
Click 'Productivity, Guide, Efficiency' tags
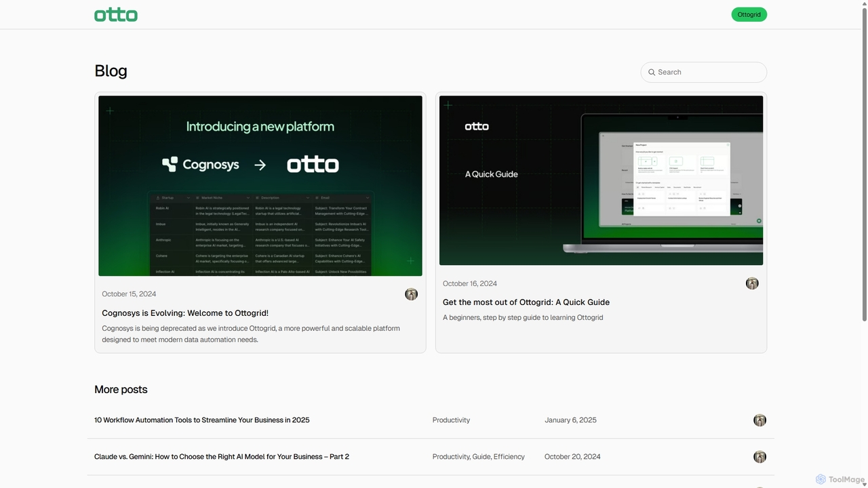479,457
